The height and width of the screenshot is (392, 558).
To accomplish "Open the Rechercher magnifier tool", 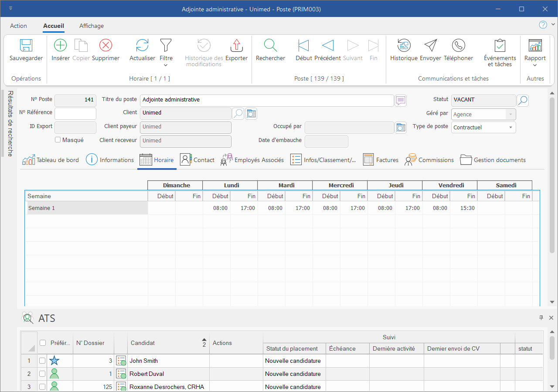I will point(270,45).
